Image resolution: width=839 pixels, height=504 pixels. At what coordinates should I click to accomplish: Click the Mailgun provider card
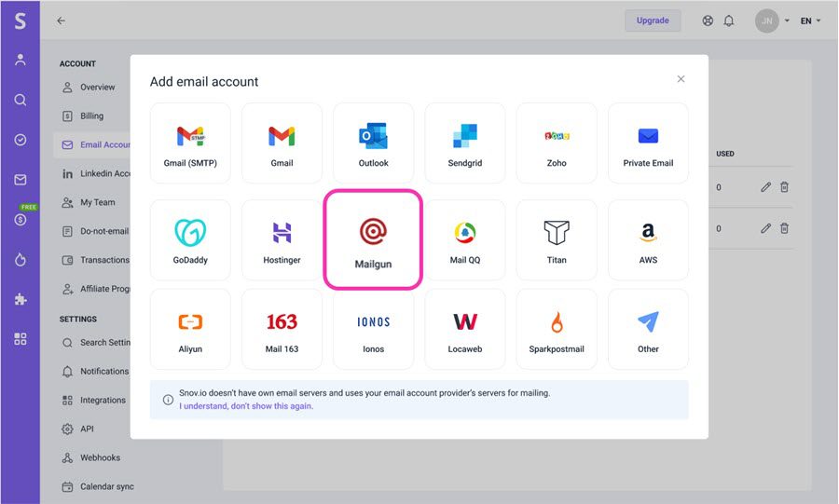pos(373,240)
